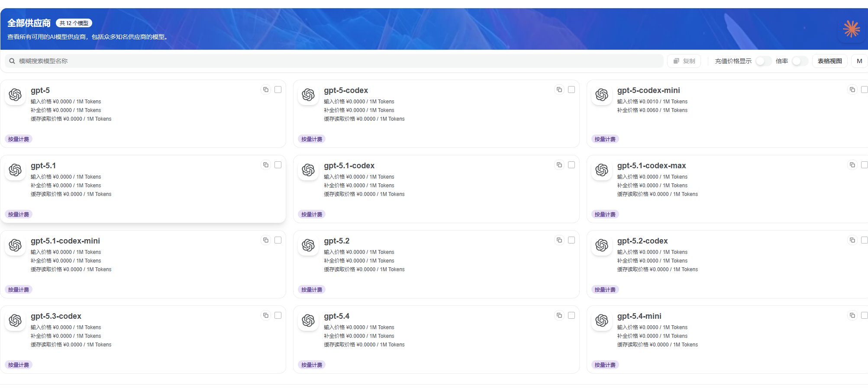
Task: Copy the gpt-5.1-codex-mini model name icon
Action: coord(266,240)
